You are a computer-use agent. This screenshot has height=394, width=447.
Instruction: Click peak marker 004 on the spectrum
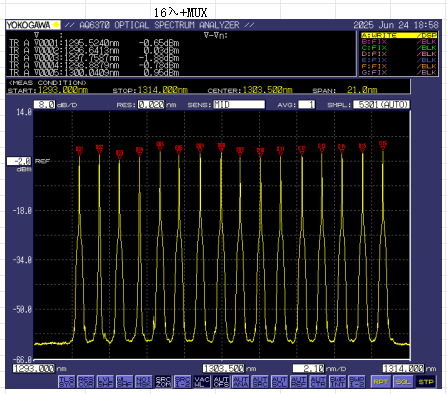139,151
